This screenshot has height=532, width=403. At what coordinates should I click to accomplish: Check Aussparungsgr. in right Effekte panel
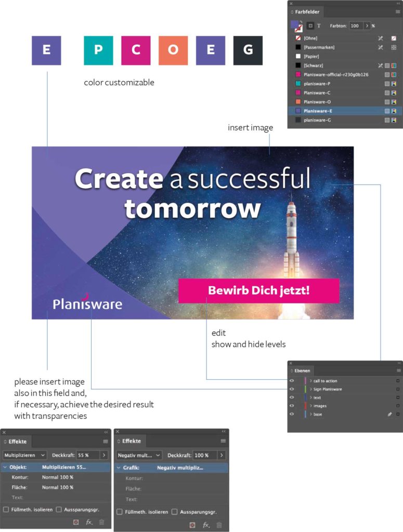[x=175, y=512]
